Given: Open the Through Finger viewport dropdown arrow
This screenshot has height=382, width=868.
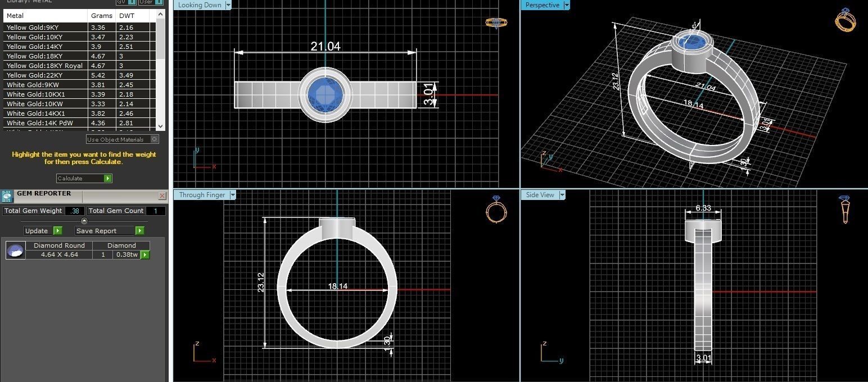Looking at the screenshot, I should point(232,195).
